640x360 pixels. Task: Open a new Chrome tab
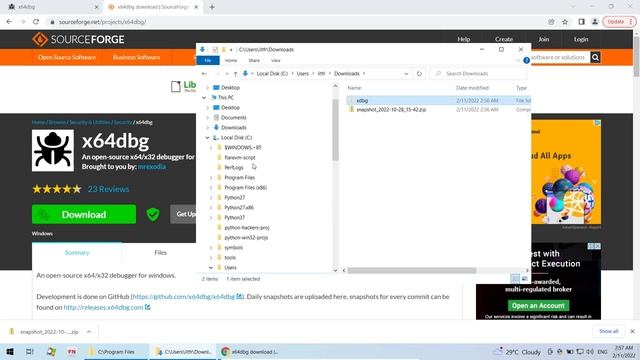212,7
